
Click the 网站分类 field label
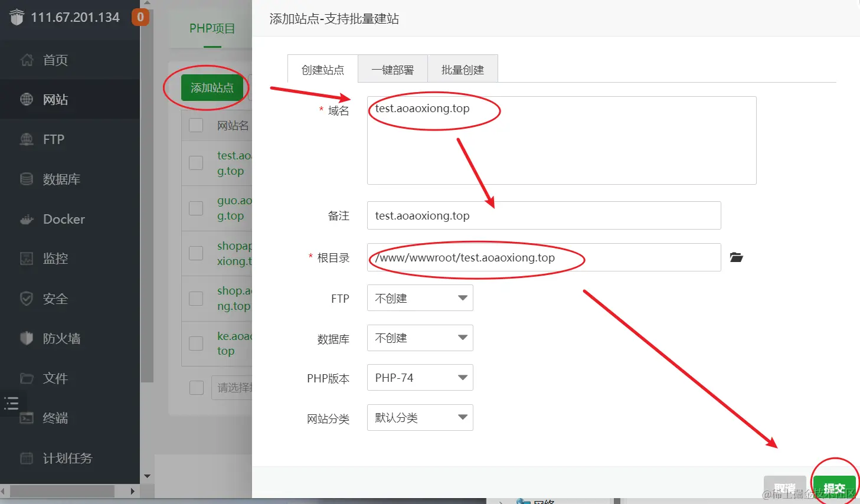point(328,418)
